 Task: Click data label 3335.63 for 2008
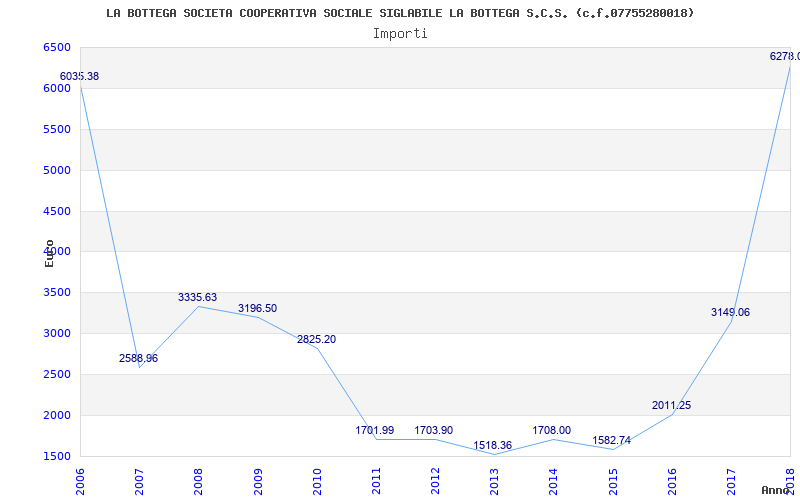[197, 297]
